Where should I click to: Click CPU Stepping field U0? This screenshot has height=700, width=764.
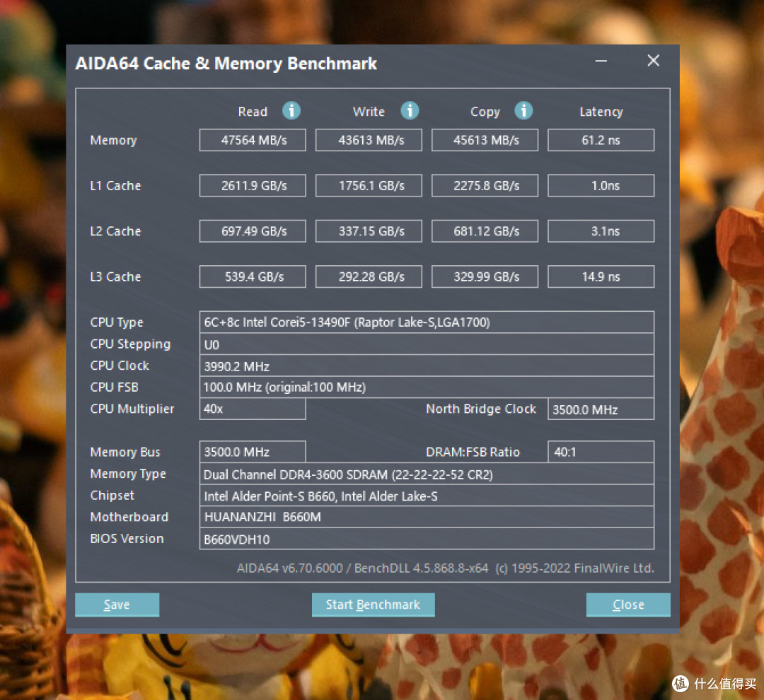tap(427, 344)
